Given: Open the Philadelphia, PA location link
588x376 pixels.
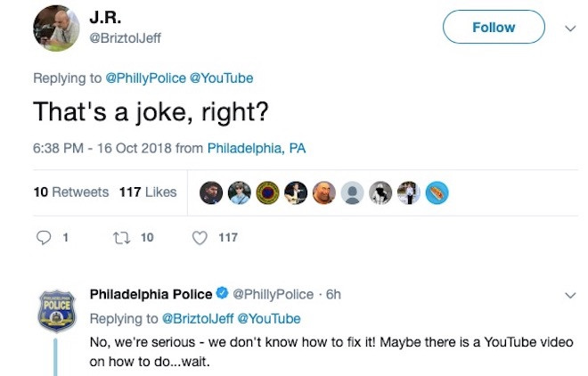Looking at the screenshot, I should (257, 149).
